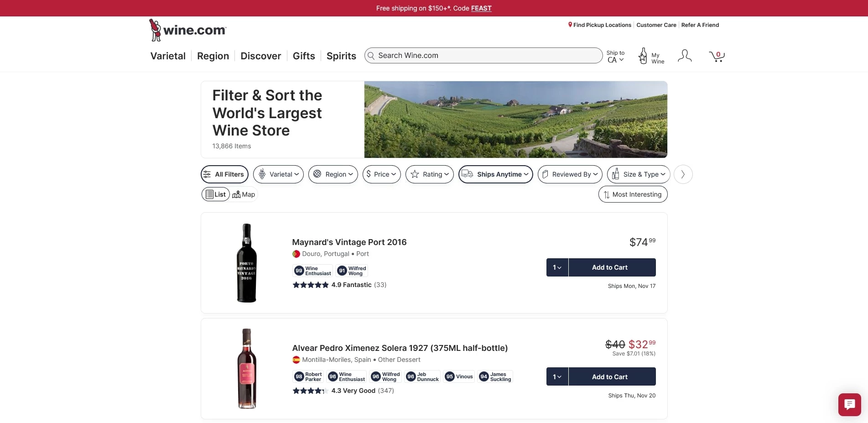Image resolution: width=868 pixels, height=423 pixels.
Task: Open the Discover menu
Action: [260, 56]
